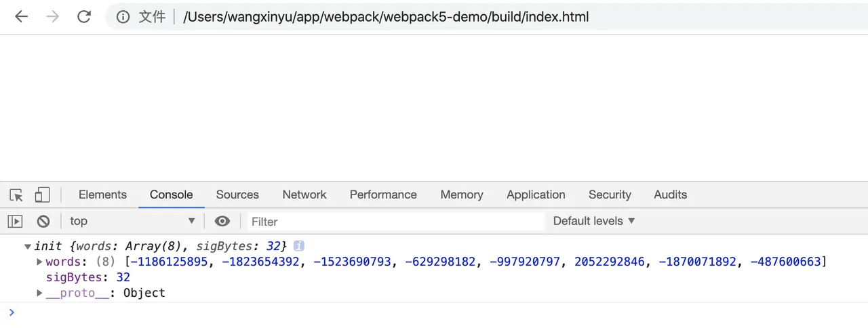Collapse the init object triangle
This screenshot has height=328, width=868.
(x=28, y=246)
